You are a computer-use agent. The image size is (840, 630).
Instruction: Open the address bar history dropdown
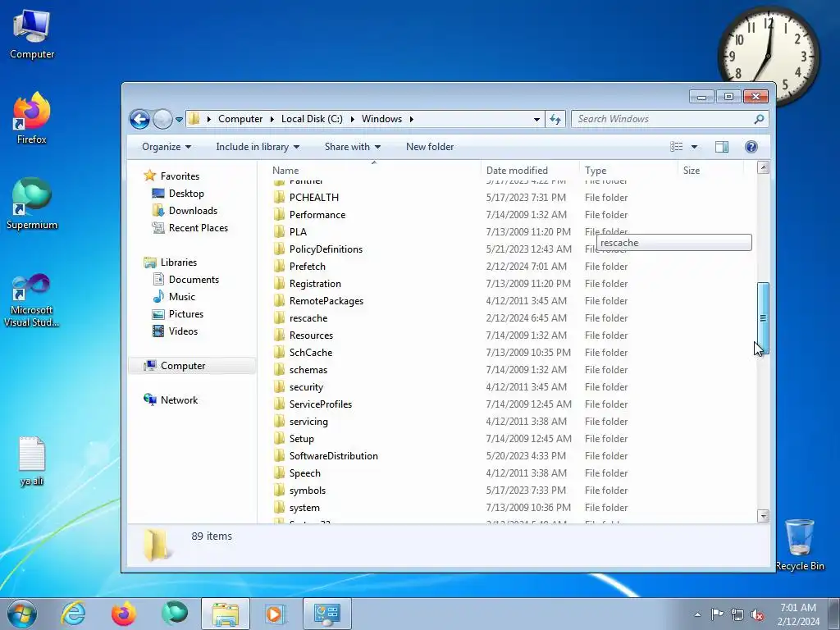pos(536,120)
